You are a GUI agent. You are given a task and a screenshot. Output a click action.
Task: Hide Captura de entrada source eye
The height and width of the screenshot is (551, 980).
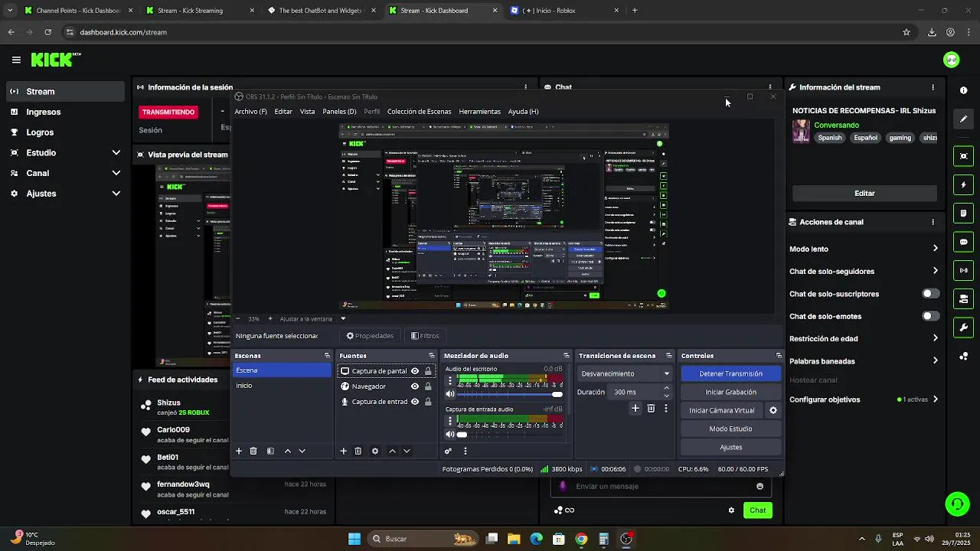415,402
